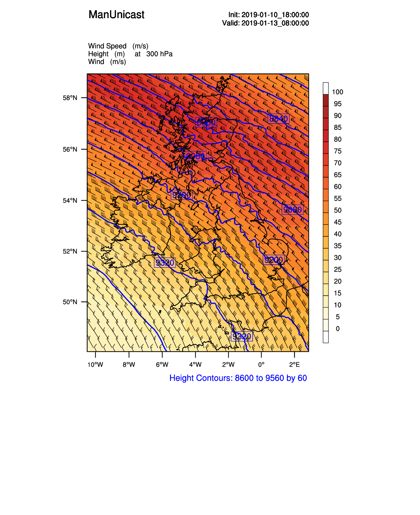This screenshot has width=420, height=515.
Task: Click the 9080 contour label over central Scotland
Action: click(195, 156)
